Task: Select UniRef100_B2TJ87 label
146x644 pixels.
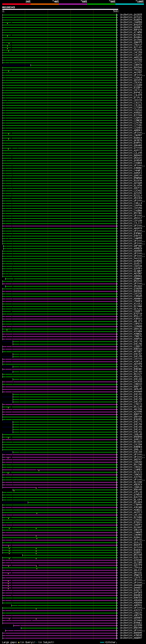Action: point(131,48)
